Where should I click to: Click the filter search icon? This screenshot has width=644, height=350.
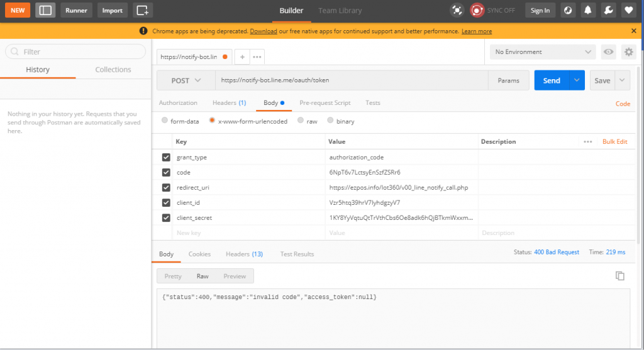pyautogui.click(x=15, y=52)
